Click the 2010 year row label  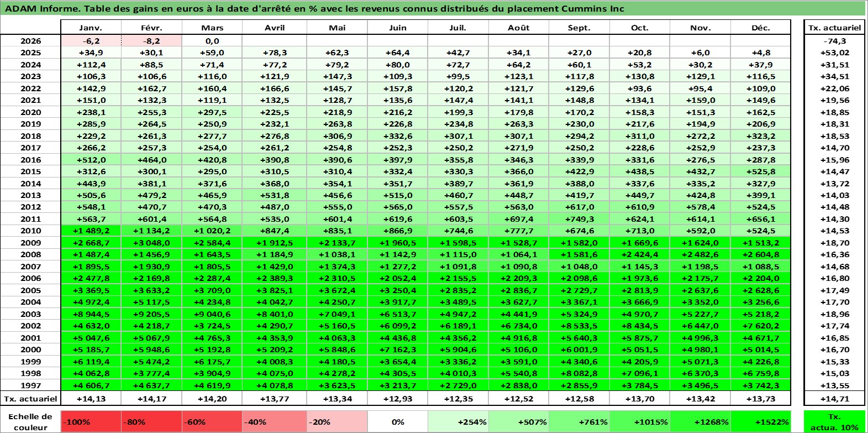coord(30,231)
